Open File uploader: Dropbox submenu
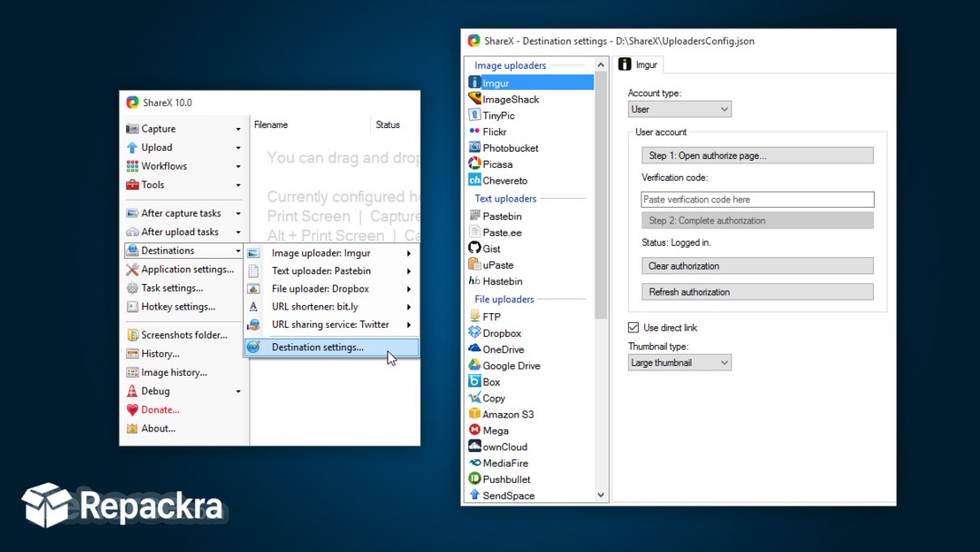The image size is (980, 552). coord(331,289)
